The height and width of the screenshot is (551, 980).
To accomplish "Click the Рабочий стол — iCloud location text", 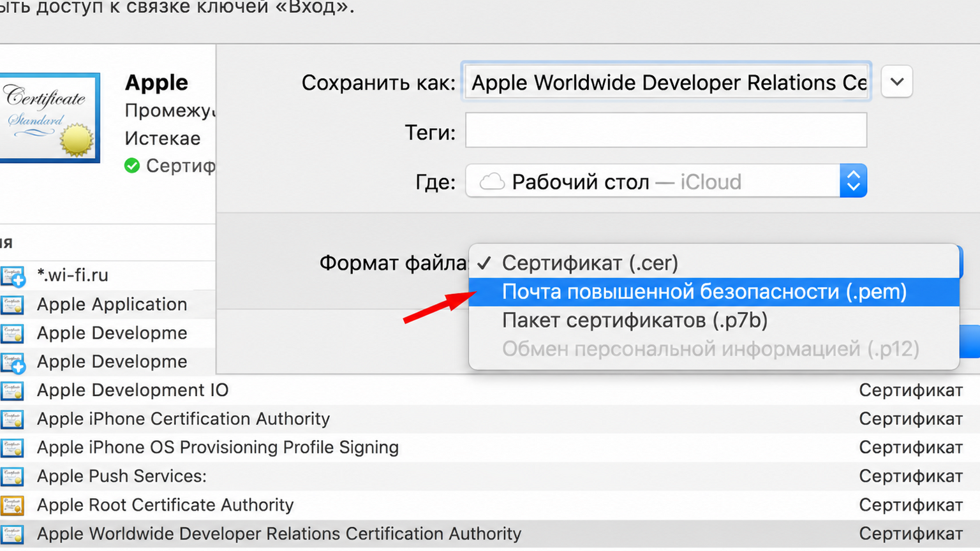I will click(x=627, y=182).
